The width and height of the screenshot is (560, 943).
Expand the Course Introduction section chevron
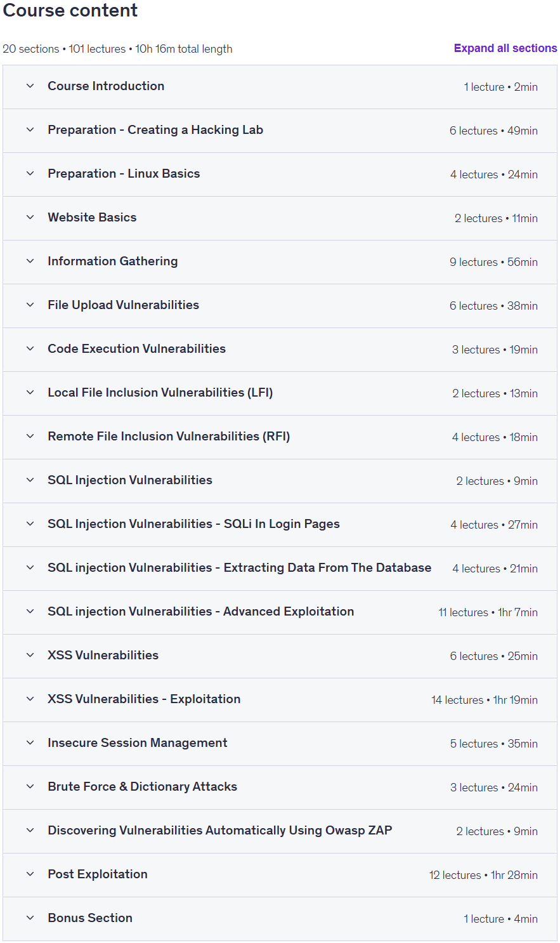(x=30, y=86)
